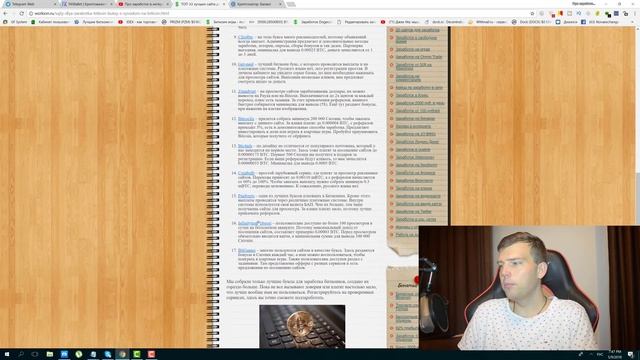Open sidebar link 'Заработок на Olymp Trade'
The width and height of the screenshot is (640, 360).
[419, 57]
